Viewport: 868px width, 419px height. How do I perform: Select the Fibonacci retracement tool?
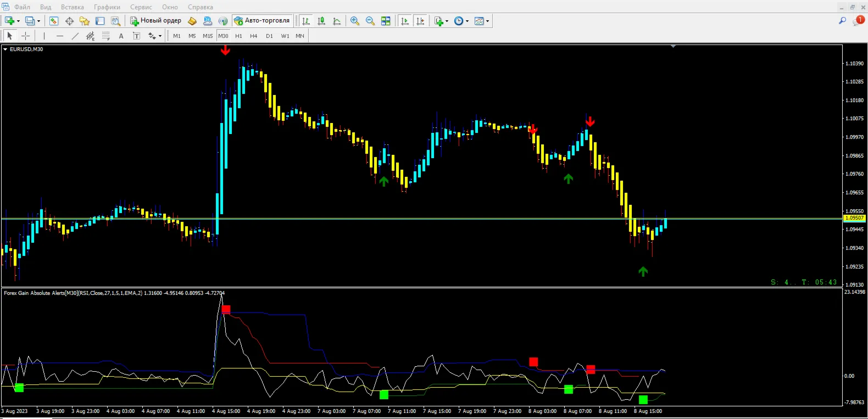(x=106, y=36)
